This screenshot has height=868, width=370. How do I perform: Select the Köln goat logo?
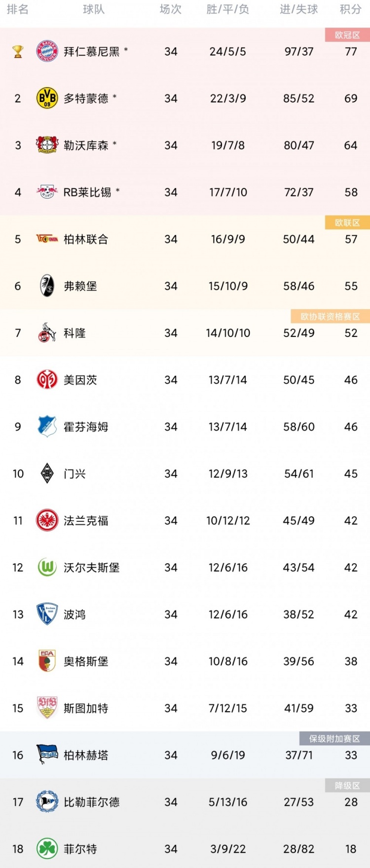[47, 333]
